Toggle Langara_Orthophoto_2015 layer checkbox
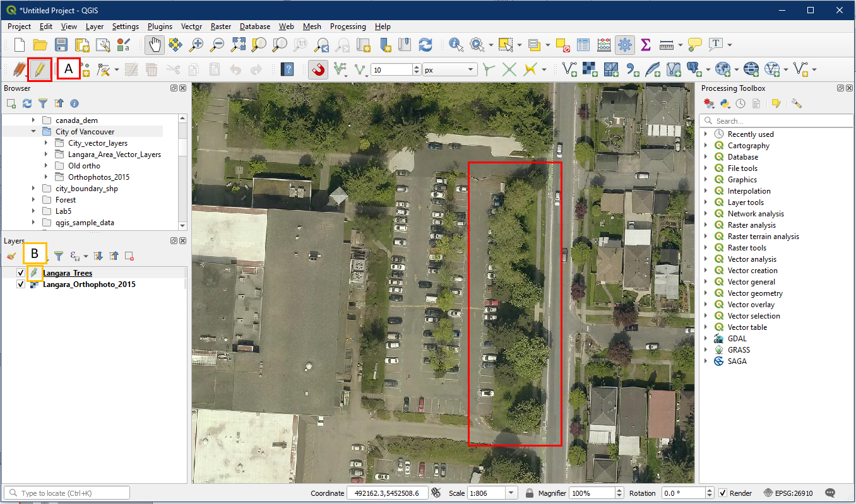The width and height of the screenshot is (856, 504). tap(21, 284)
